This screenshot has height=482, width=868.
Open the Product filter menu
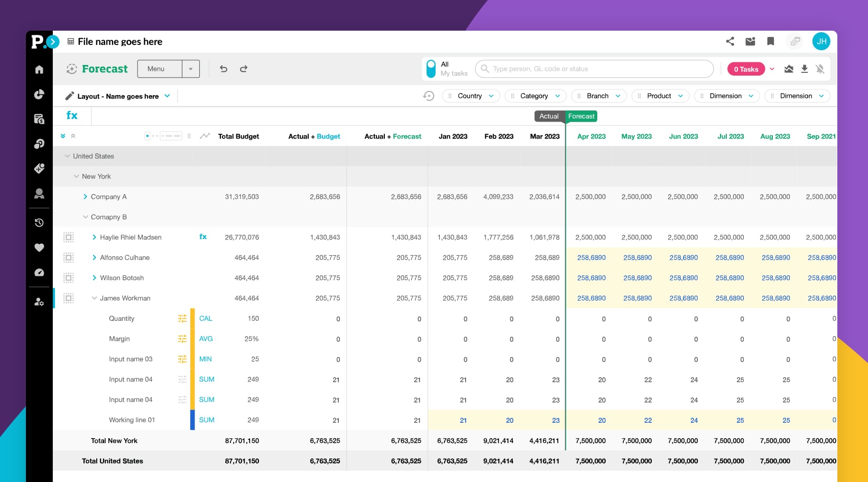pyautogui.click(x=660, y=96)
